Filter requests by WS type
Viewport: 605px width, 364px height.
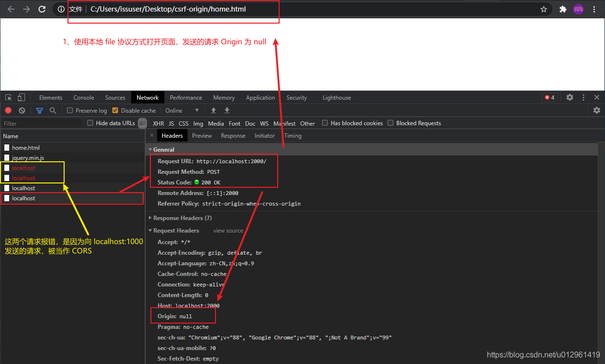(x=264, y=123)
